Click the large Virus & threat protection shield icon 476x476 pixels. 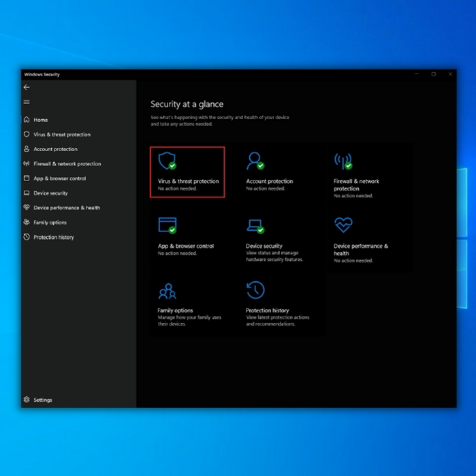pyautogui.click(x=168, y=161)
